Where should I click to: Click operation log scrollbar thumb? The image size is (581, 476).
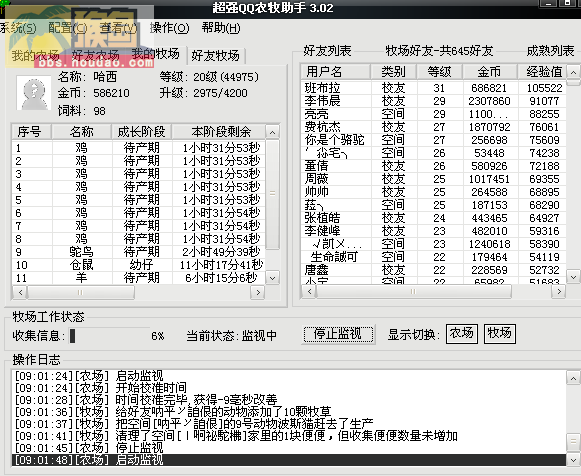click(573, 441)
